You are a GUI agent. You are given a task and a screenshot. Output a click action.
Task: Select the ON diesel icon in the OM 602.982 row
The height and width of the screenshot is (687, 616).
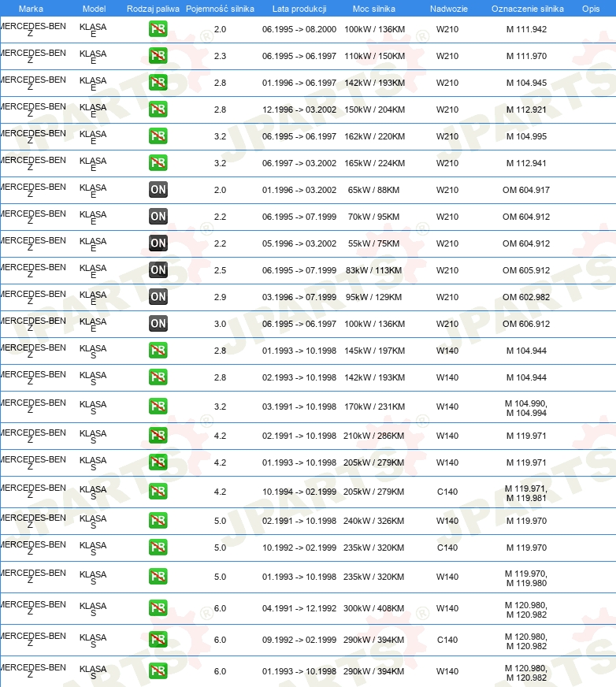click(x=158, y=297)
